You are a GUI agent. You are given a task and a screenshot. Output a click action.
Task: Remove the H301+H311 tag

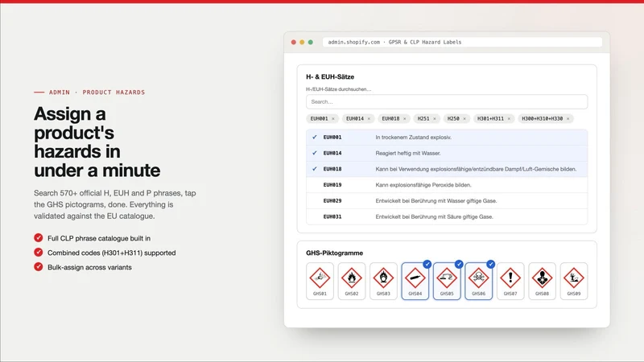coord(509,118)
